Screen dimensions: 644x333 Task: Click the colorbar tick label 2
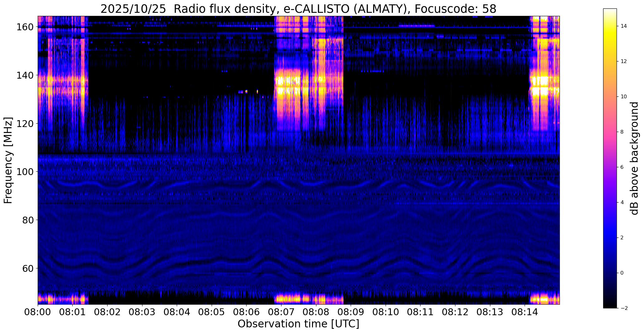tap(622, 238)
